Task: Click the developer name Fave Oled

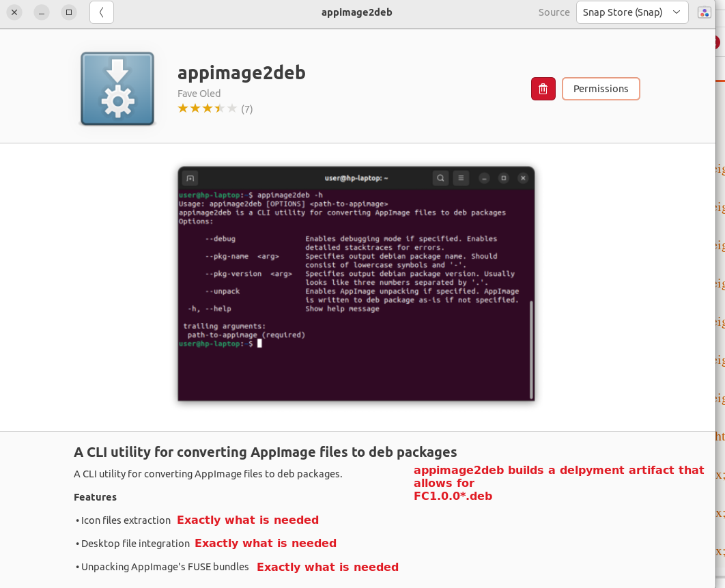Action: click(x=199, y=94)
